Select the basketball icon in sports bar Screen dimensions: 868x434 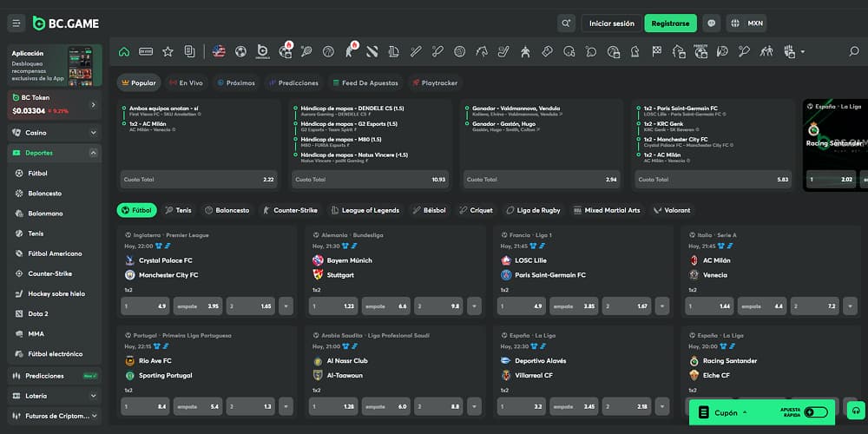click(328, 51)
